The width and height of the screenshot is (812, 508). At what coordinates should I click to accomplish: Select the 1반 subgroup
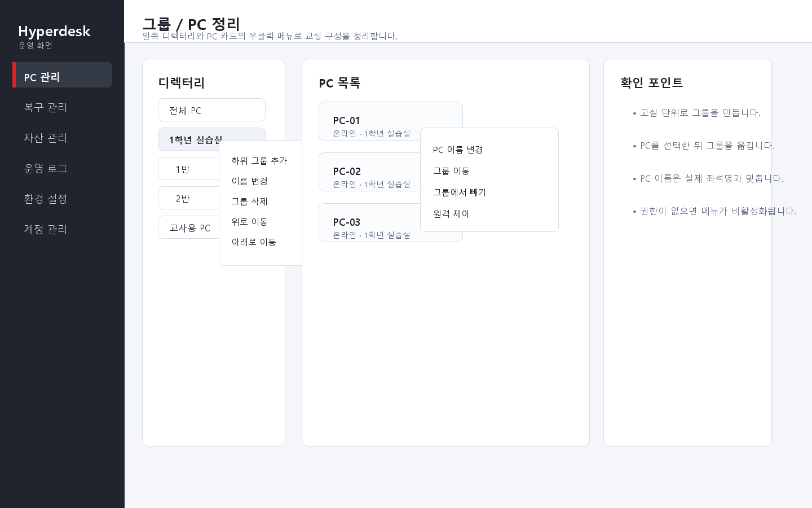[x=189, y=169]
